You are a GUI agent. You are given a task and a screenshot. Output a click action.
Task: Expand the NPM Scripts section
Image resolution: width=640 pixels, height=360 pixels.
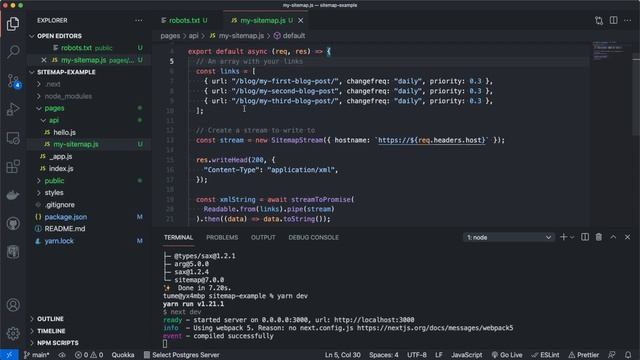click(x=58, y=343)
